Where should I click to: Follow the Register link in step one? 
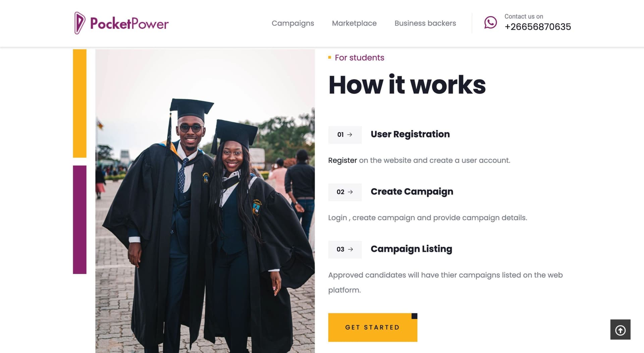(x=342, y=160)
